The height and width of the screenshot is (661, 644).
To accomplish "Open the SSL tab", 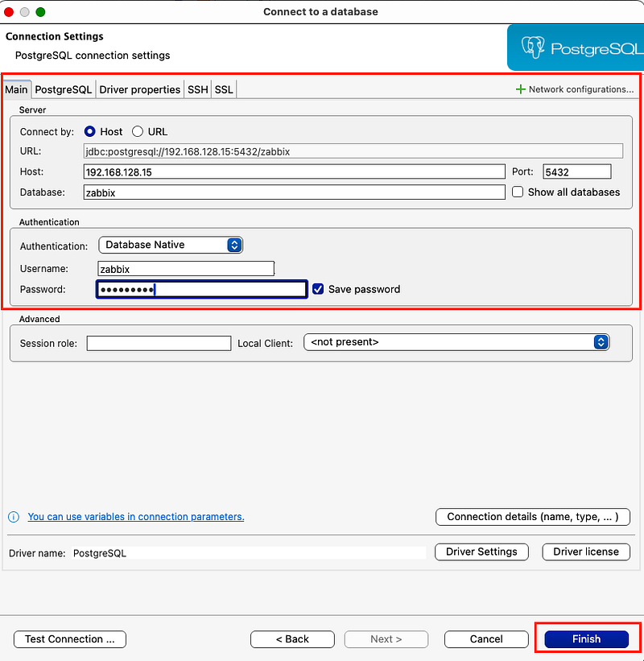I will coord(224,89).
